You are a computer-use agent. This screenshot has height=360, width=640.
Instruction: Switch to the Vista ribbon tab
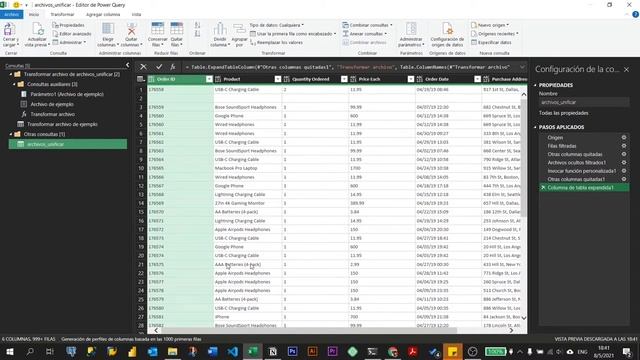[x=136, y=14]
